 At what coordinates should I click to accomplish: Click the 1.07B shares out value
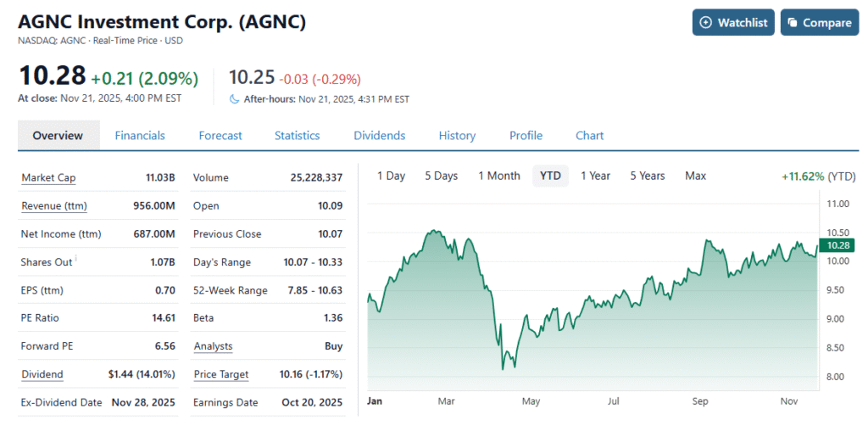163,262
